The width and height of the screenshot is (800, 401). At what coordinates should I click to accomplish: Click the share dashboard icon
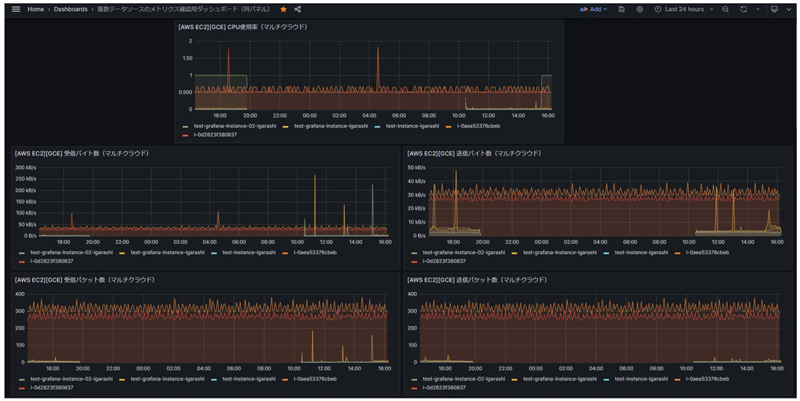click(x=297, y=9)
